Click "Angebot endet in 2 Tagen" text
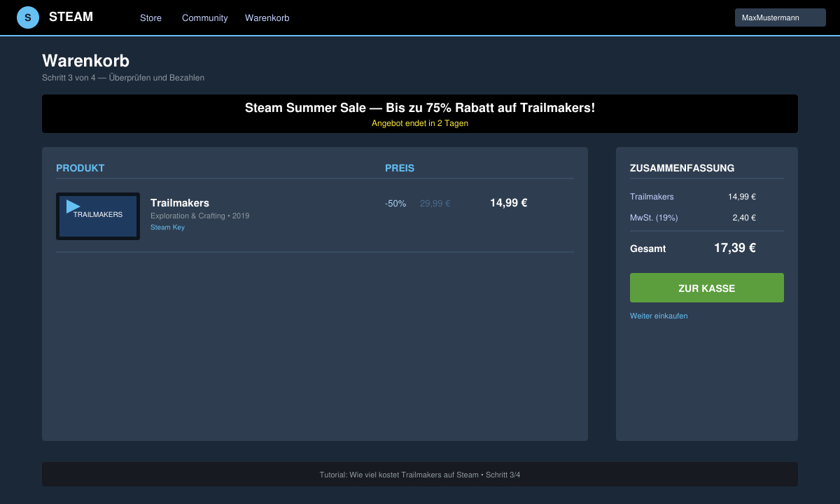Image resolution: width=840 pixels, height=504 pixels. click(x=420, y=123)
